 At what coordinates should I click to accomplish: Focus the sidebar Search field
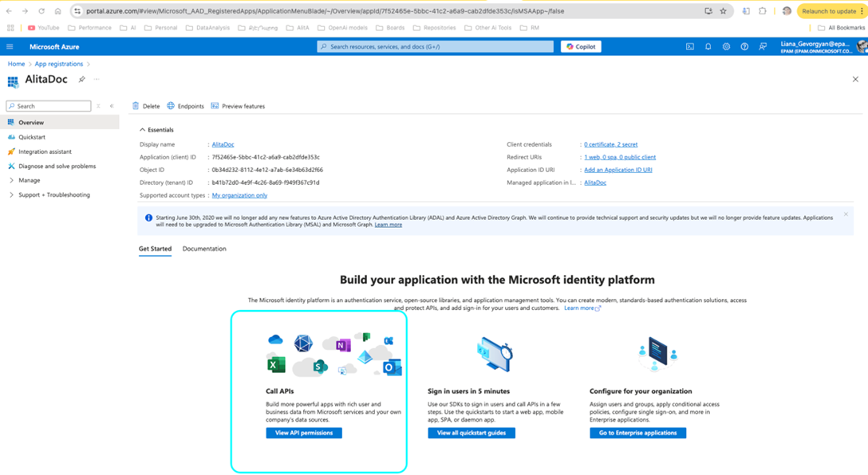click(x=49, y=106)
